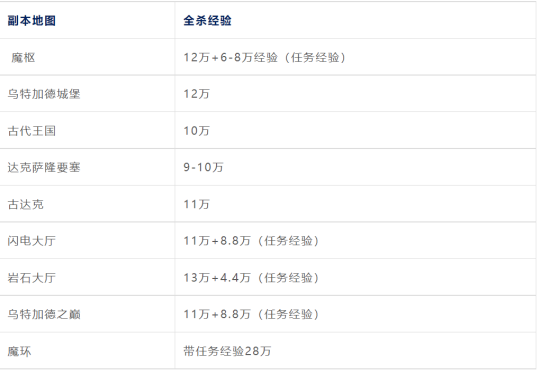The width and height of the screenshot is (540, 372).
Task: Select the 9-10万 experience value
Action: pyautogui.click(x=203, y=167)
